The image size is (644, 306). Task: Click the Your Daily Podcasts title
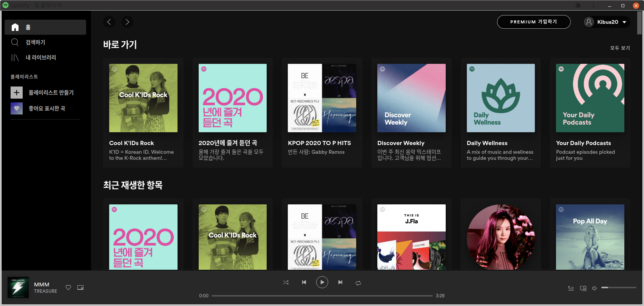click(x=583, y=143)
